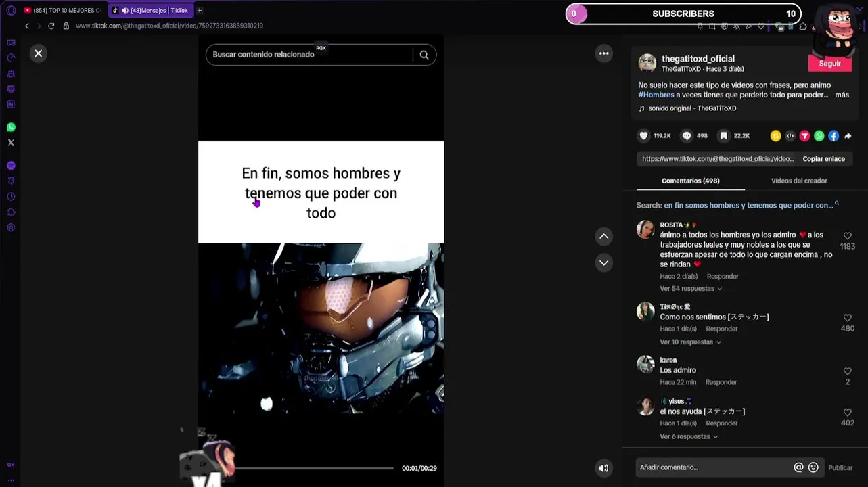Reload the page
The width and height of the screenshot is (868, 487).
click(x=51, y=26)
